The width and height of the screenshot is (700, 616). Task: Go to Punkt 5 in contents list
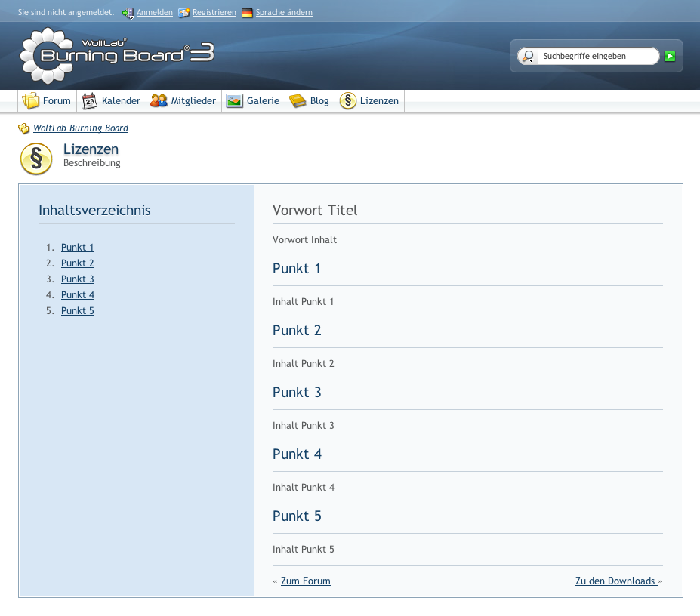pyautogui.click(x=78, y=311)
